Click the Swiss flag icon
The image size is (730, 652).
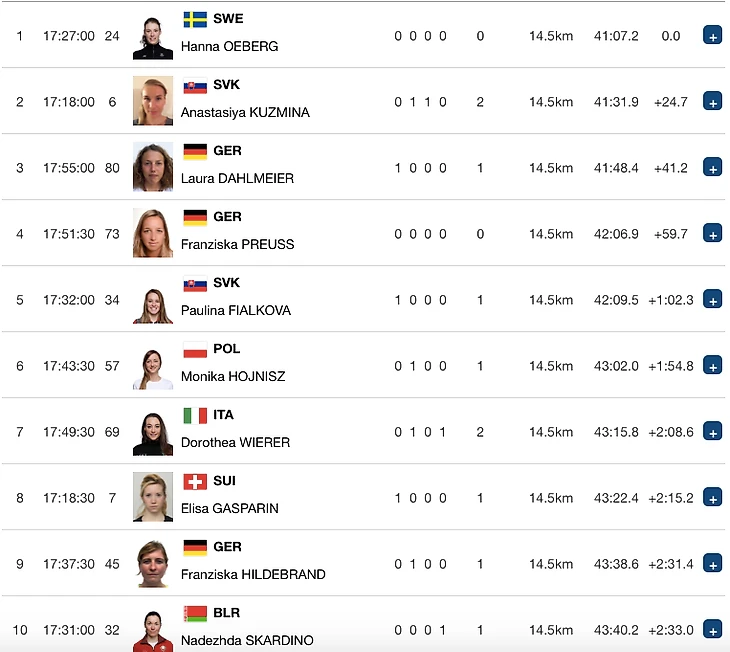[195, 482]
